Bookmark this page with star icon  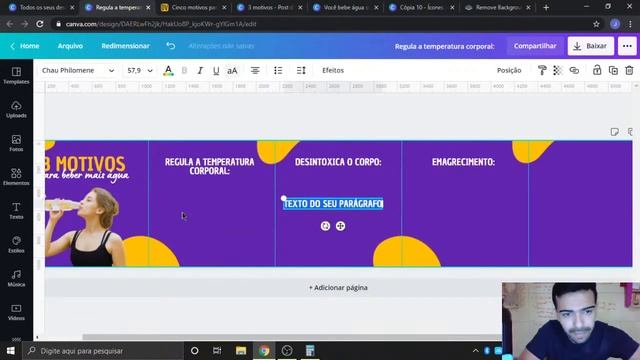pos(596,24)
